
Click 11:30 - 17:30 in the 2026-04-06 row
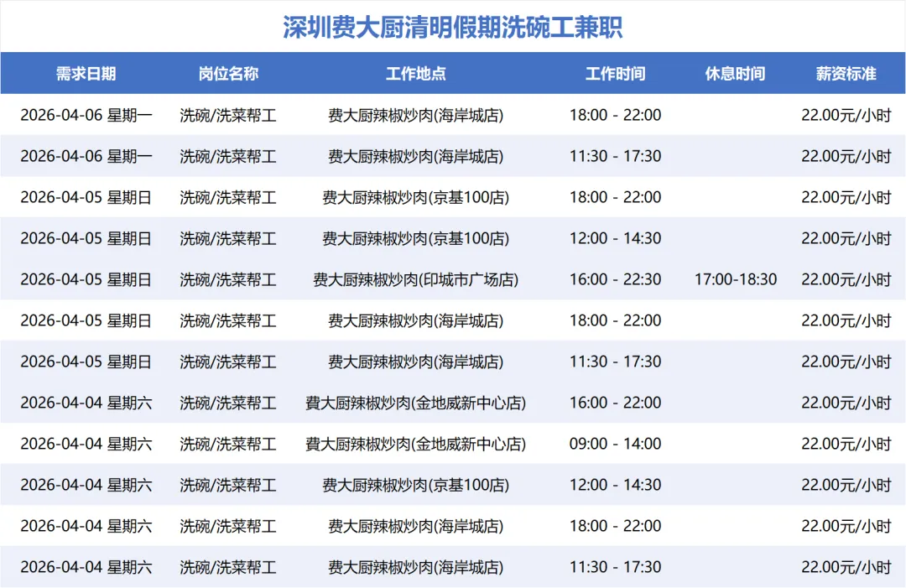(616, 156)
